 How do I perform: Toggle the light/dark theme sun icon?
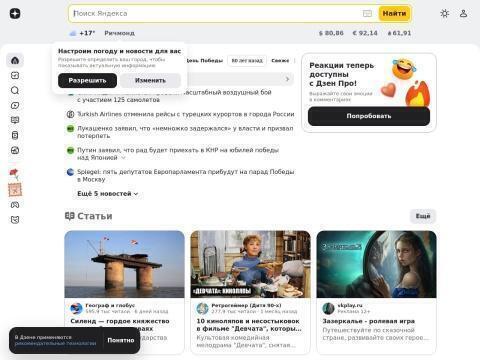445,14
